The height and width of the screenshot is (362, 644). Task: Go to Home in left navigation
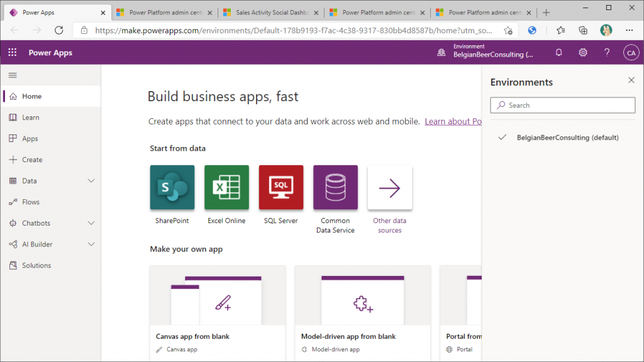51,96
